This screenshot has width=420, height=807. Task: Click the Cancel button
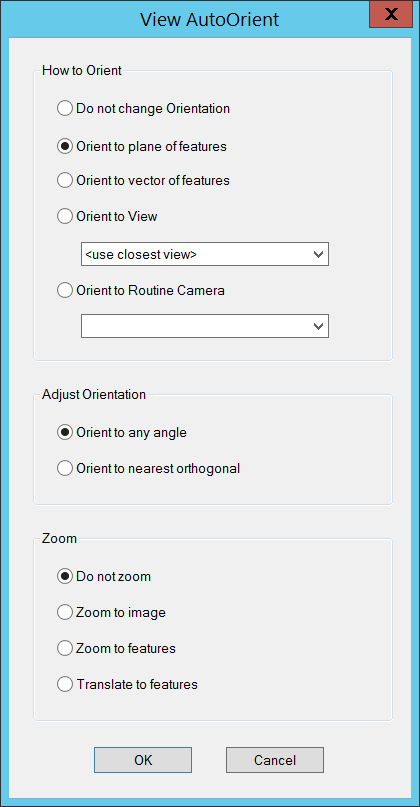275,760
